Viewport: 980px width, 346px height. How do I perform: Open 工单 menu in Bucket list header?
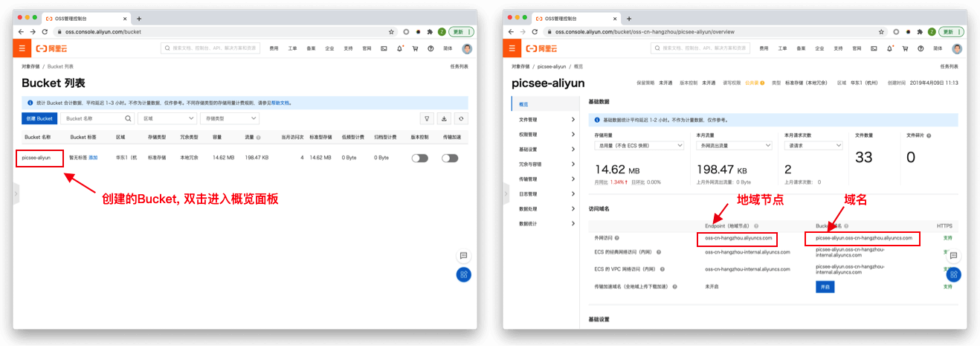click(x=292, y=48)
